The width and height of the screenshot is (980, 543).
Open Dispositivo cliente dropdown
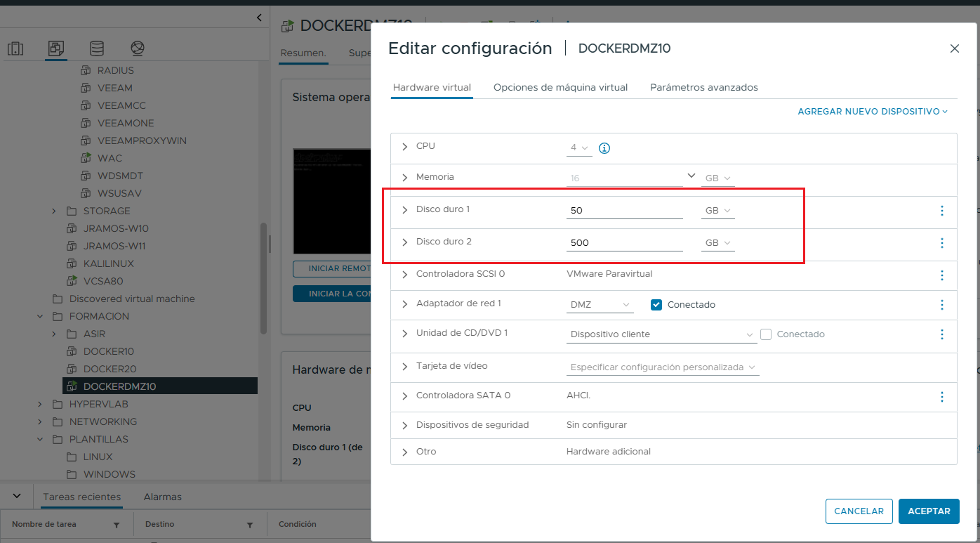pyautogui.click(x=661, y=334)
